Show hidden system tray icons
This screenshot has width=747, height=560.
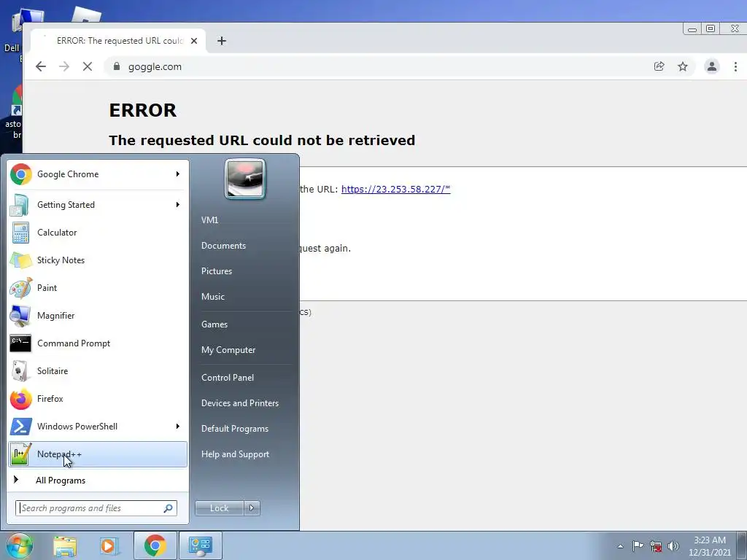pos(620,546)
